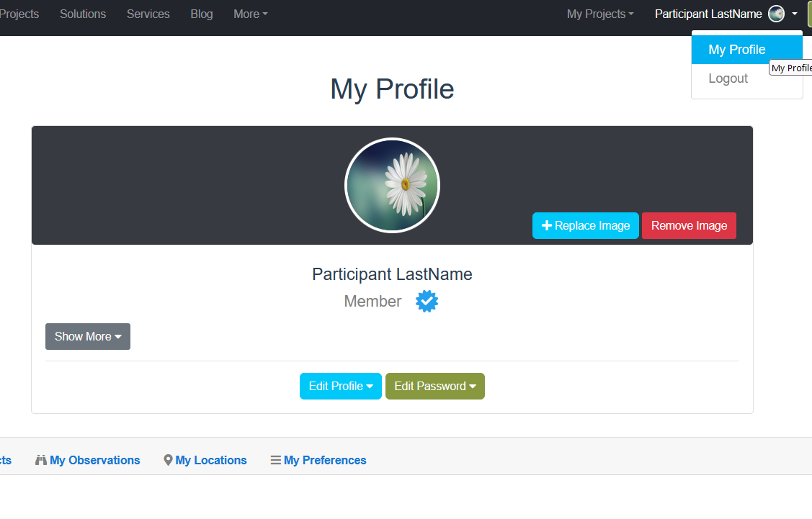Screen dimensions: 812x519
Task: Switch to the My Locations tab
Action: [210, 460]
